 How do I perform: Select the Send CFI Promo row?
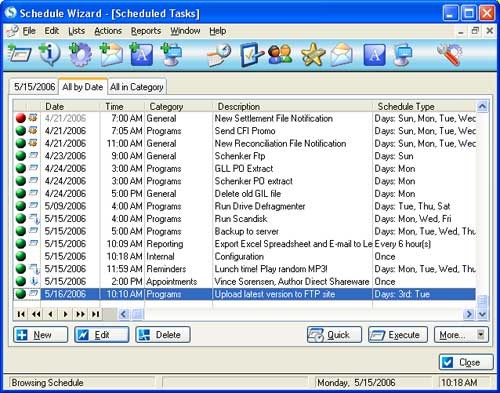(x=245, y=131)
